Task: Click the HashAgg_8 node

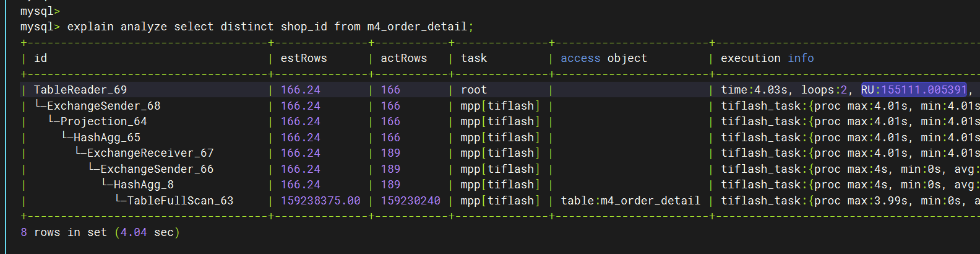Action: 144,185
